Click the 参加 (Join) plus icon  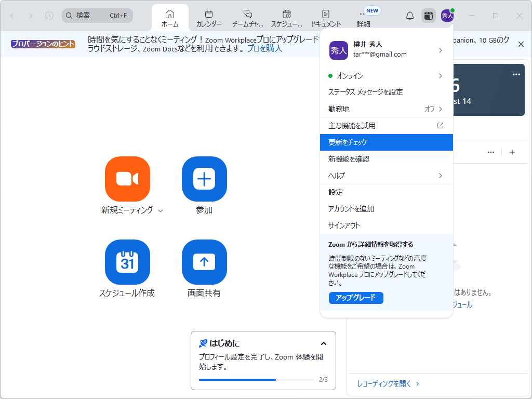[x=204, y=179]
